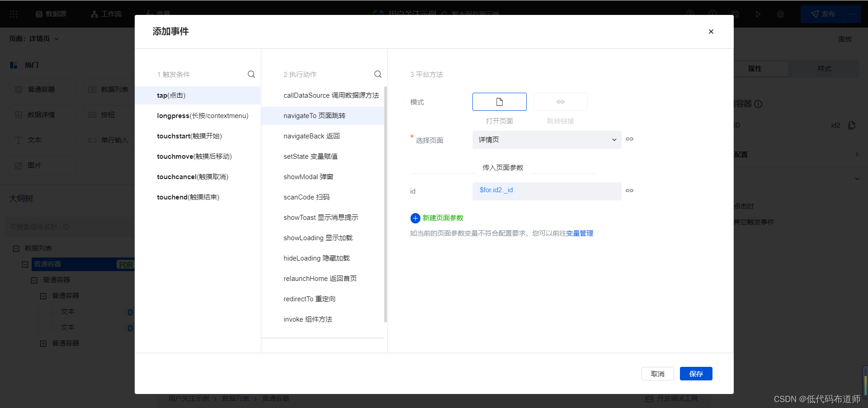Click bind-variable link icon beside id parameter
The height and width of the screenshot is (408, 868).
pos(629,191)
